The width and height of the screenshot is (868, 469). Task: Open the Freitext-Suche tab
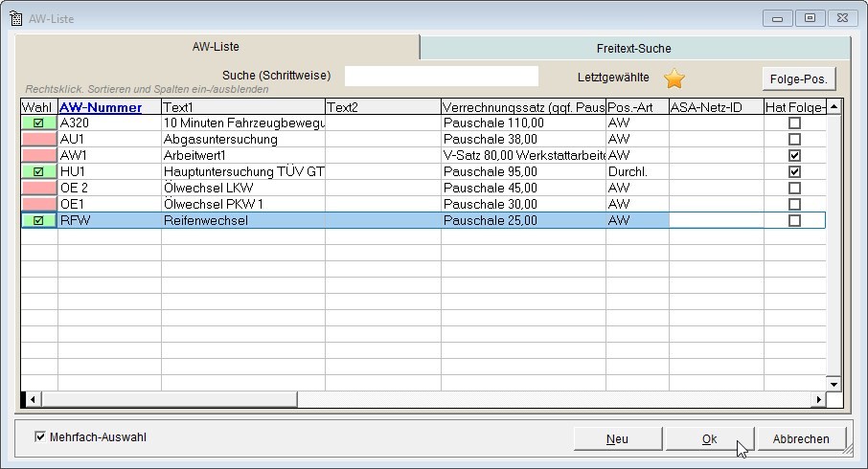(634, 49)
